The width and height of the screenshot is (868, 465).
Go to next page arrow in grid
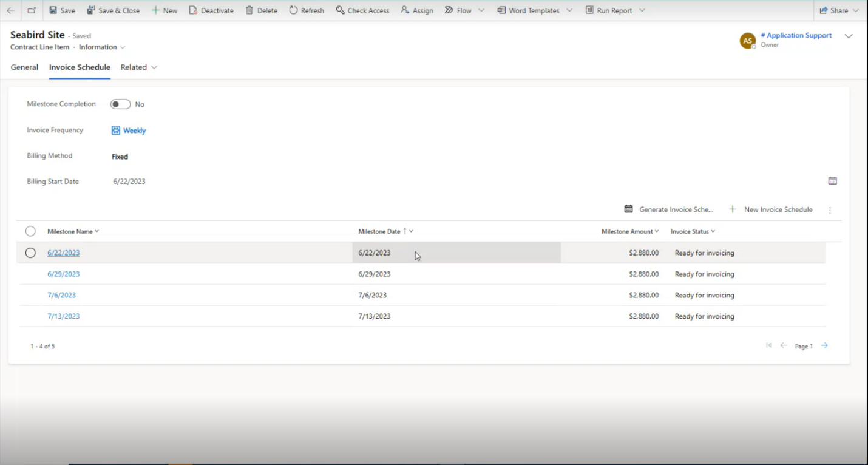click(824, 345)
